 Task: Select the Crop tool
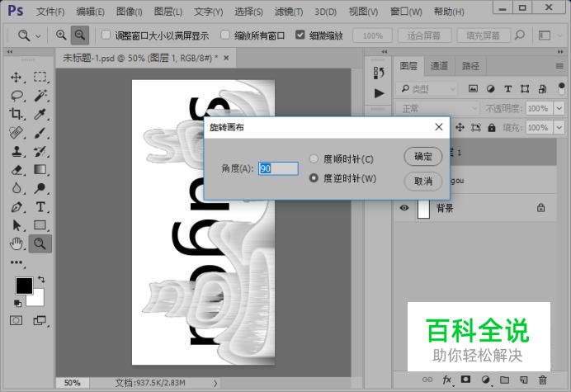click(x=16, y=114)
